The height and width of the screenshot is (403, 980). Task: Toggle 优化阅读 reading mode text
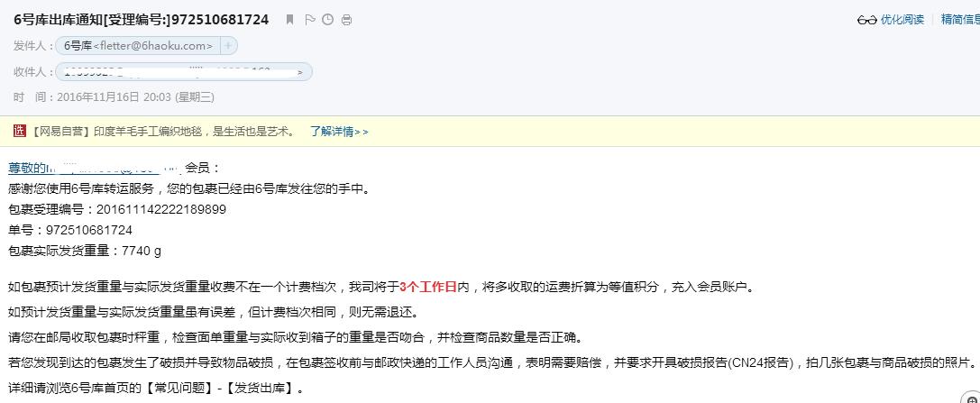[902, 19]
